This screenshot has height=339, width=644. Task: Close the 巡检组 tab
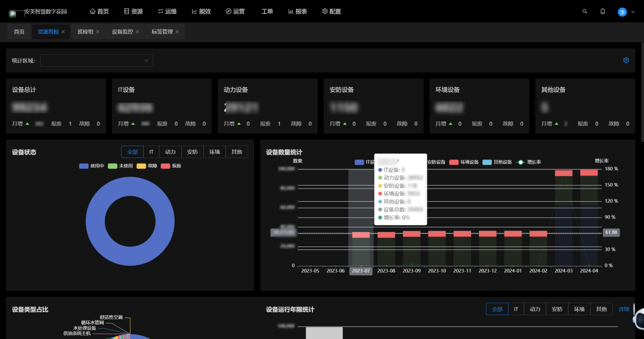point(98,32)
